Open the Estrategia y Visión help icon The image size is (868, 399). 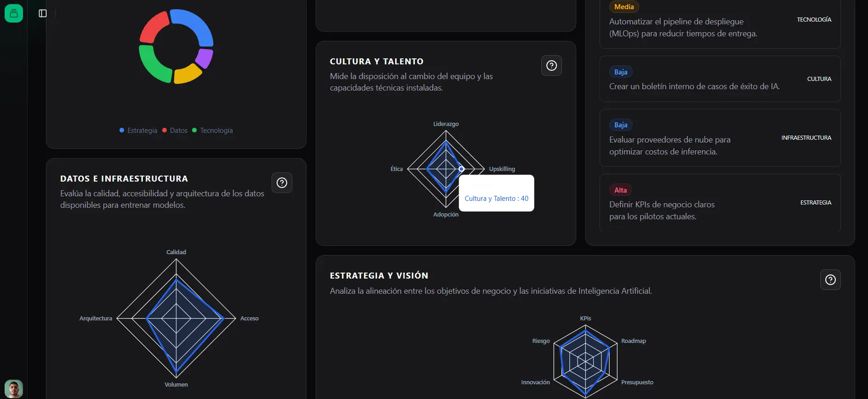[830, 279]
